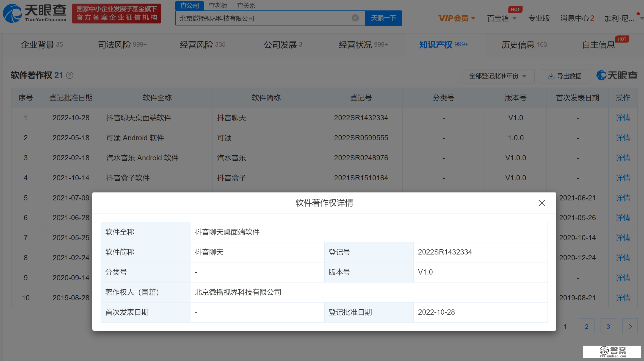
Task: Click date 2022-05-18 in table
Action: click(71, 138)
